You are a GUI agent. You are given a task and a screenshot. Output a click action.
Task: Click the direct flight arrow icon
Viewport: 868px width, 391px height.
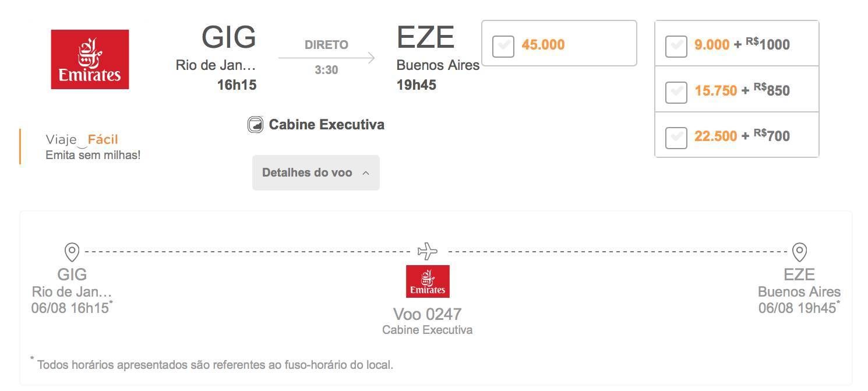326,58
